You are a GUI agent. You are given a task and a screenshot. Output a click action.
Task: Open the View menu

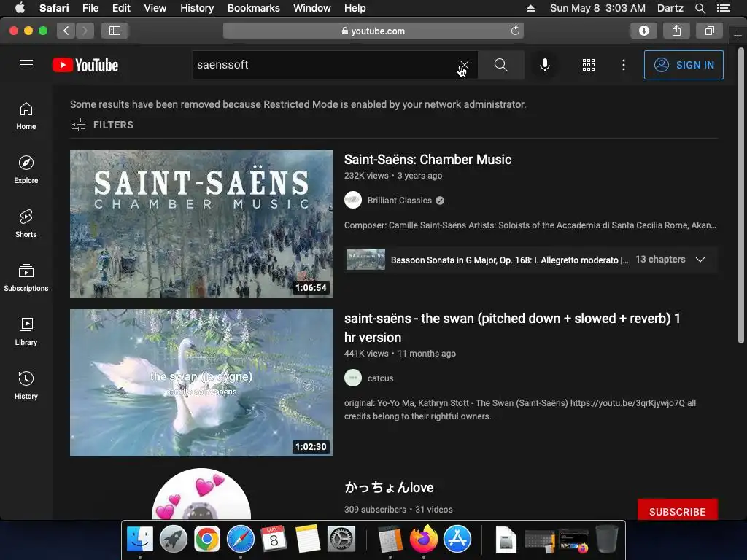155,8
